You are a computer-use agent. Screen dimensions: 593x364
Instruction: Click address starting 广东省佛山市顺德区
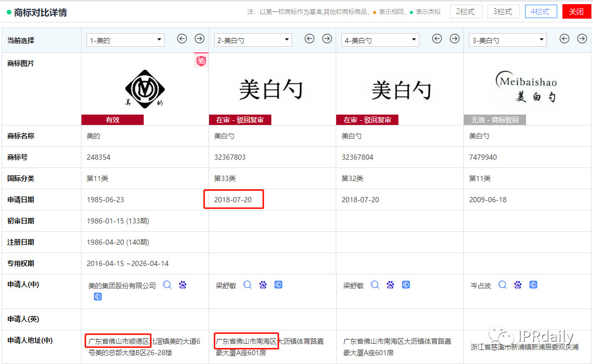(144, 347)
